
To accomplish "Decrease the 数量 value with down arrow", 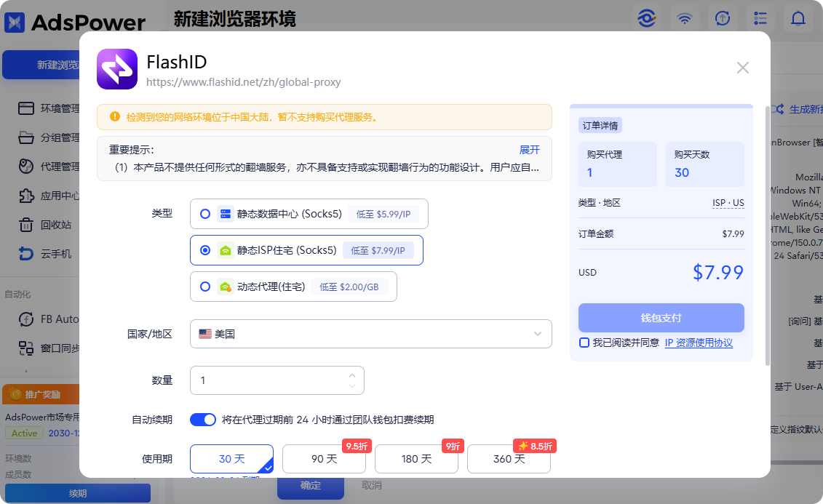I will [x=352, y=386].
